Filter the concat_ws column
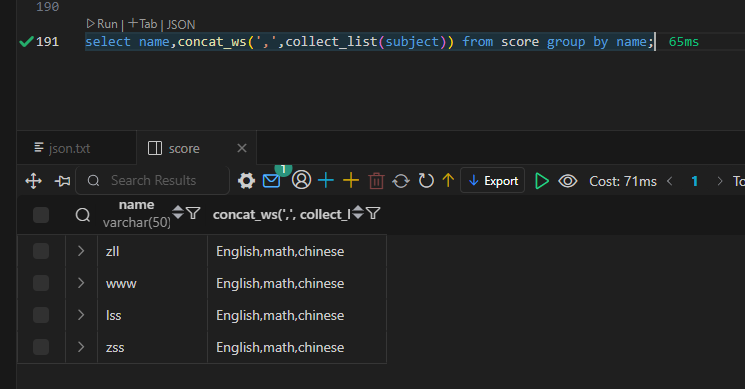The height and width of the screenshot is (389, 745). (373, 213)
